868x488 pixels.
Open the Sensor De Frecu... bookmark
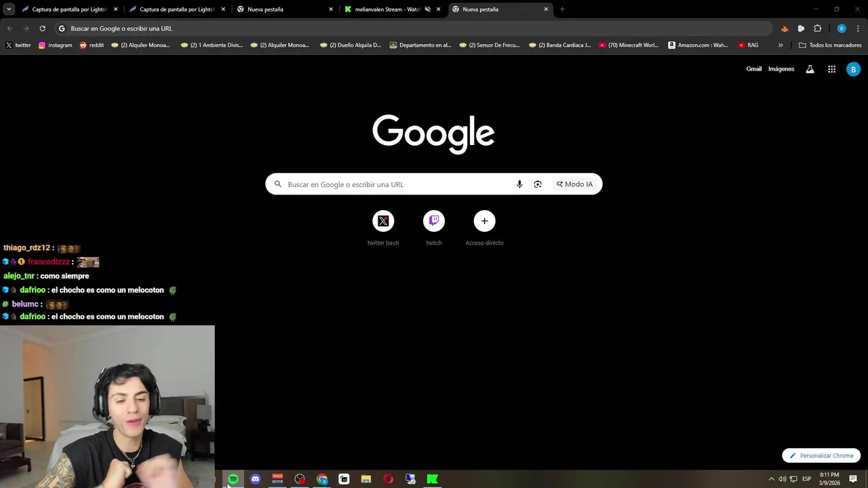[x=490, y=45]
